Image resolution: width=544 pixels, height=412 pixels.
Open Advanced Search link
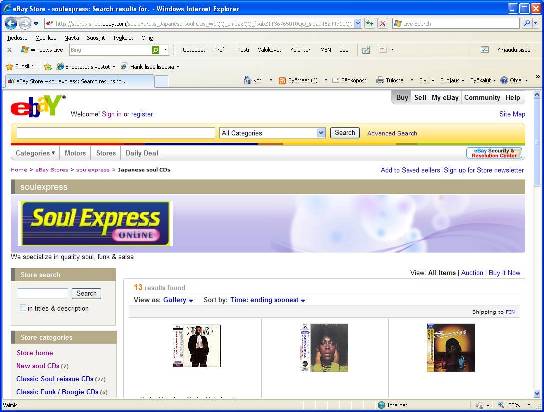(392, 133)
